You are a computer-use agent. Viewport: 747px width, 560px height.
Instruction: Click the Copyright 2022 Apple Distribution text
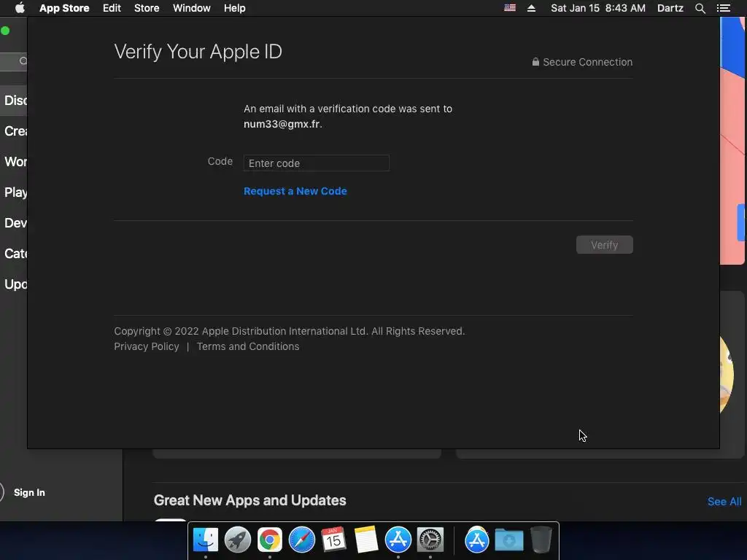289,332
